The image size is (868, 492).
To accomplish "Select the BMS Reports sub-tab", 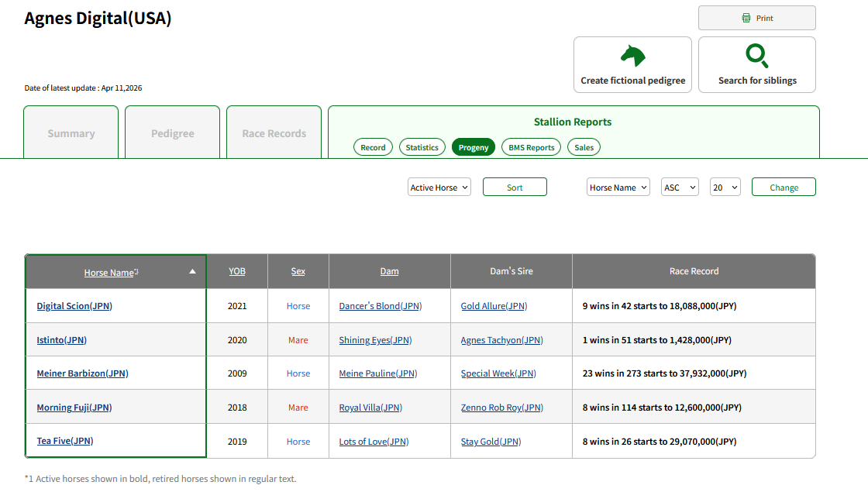I will coord(532,147).
